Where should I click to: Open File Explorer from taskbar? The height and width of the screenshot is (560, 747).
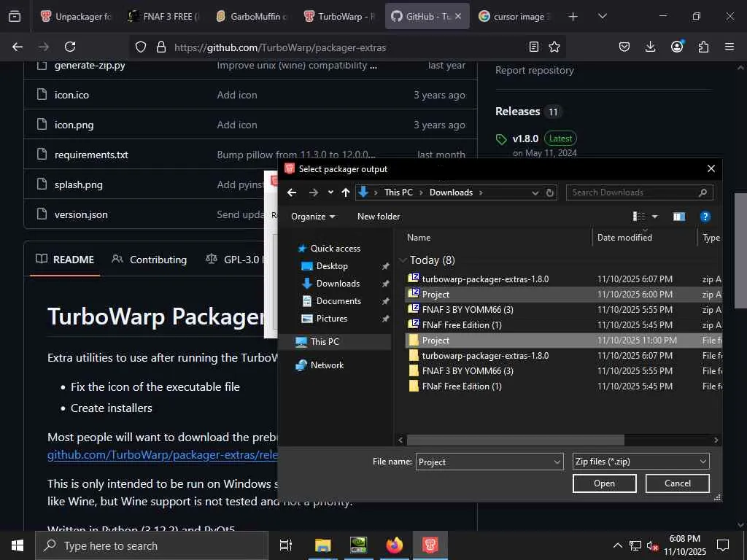coord(322,545)
